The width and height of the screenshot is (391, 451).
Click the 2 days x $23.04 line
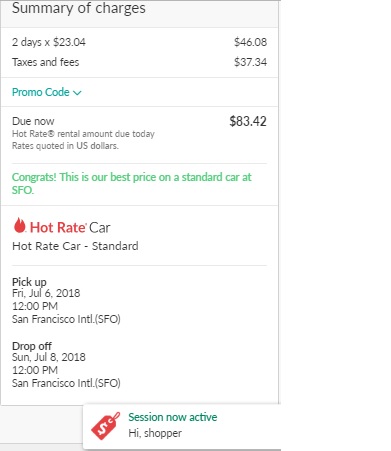49,42
